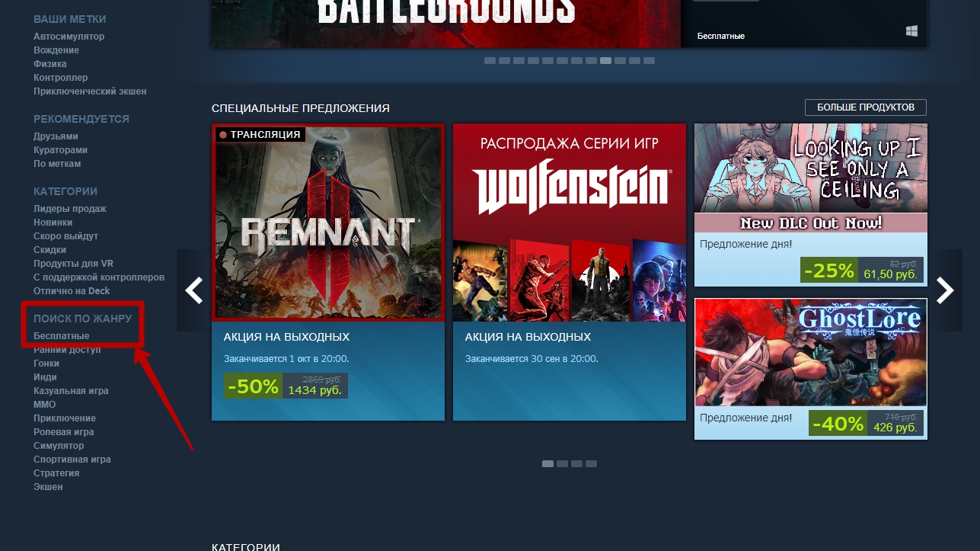Image resolution: width=980 pixels, height=551 pixels.
Task: Click the first dot under the featured banner
Action: 490,60
